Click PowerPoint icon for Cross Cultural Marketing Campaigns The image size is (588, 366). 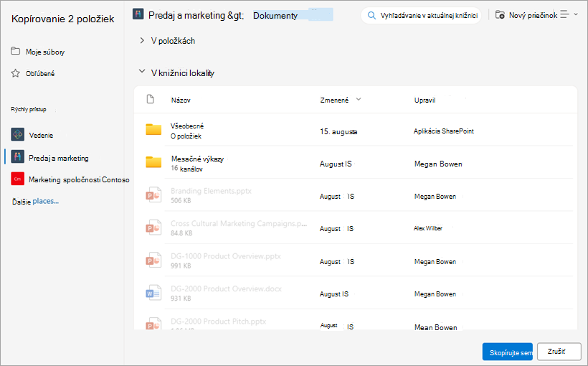153,227
